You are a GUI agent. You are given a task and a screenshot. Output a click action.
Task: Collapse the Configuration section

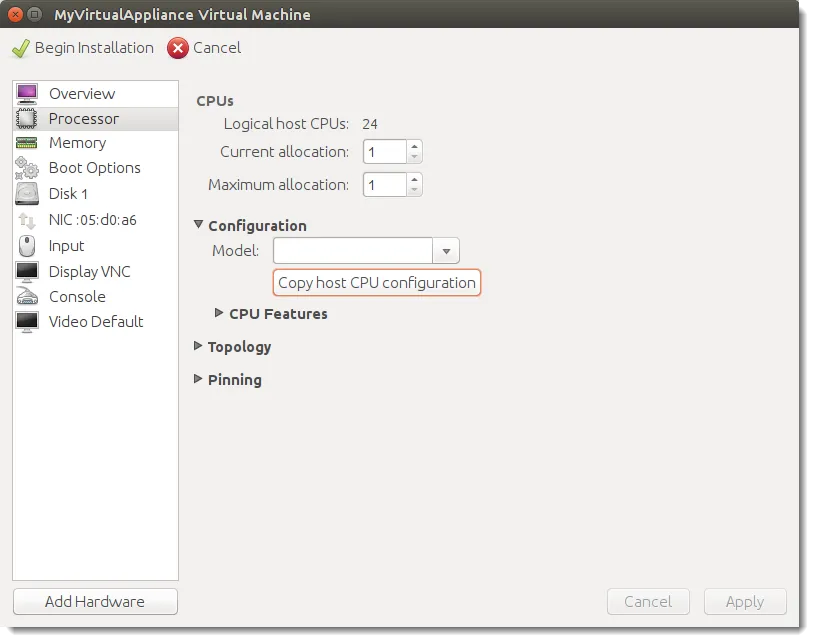[x=198, y=225]
